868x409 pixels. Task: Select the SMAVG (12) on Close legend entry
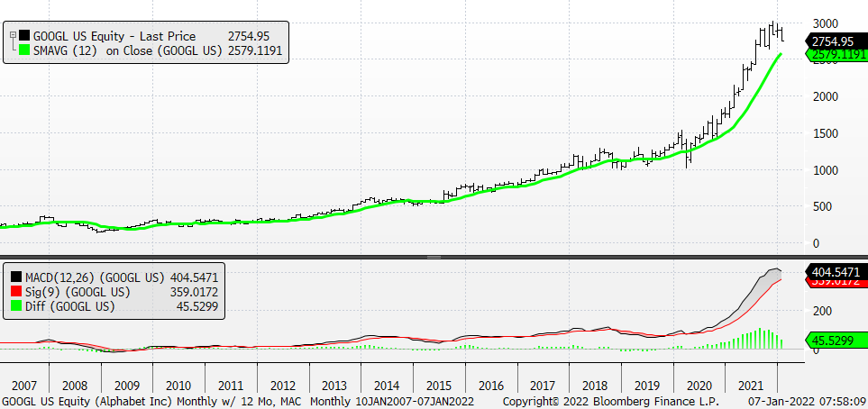[x=128, y=51]
